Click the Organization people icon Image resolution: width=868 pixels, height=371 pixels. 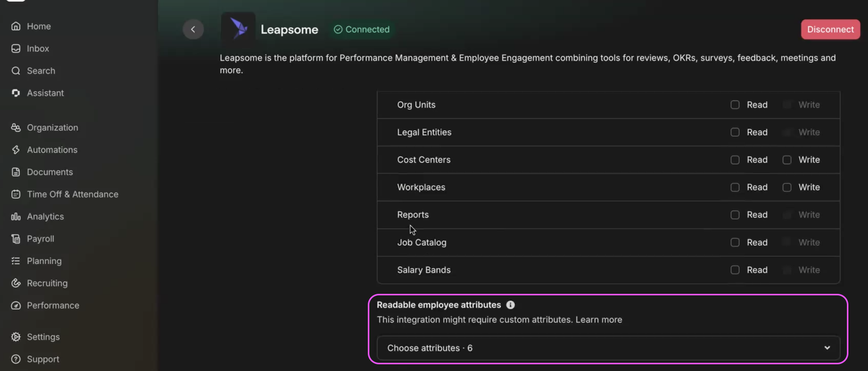[x=16, y=128]
